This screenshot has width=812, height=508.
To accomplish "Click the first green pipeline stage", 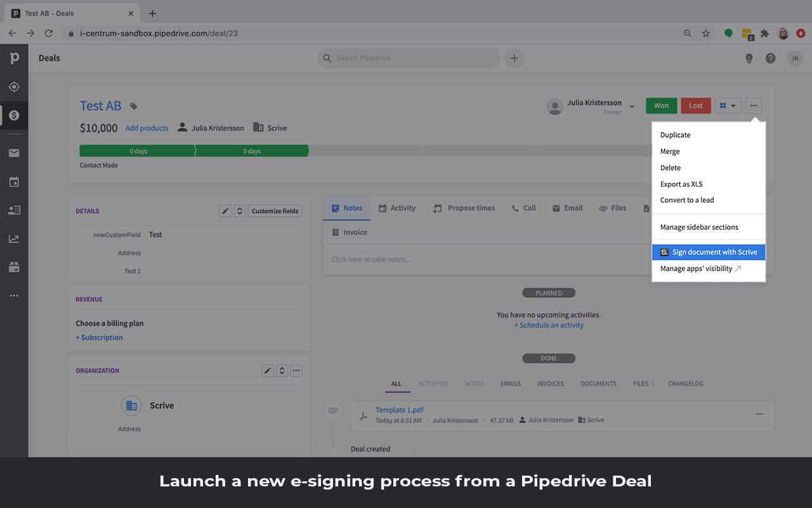I will click(x=138, y=151).
